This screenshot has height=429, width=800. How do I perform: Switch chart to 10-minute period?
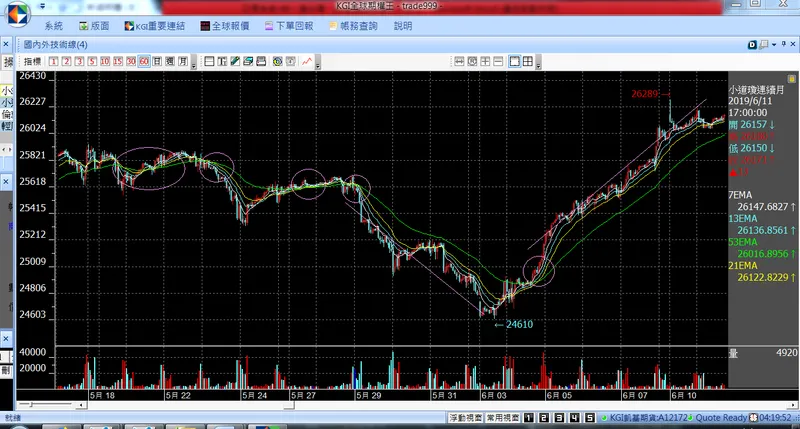[105, 62]
